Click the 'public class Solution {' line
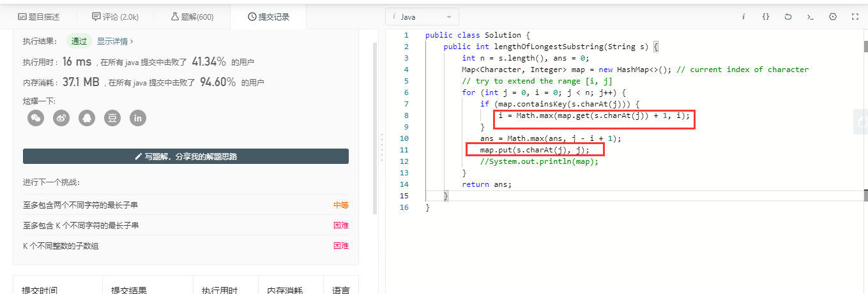 pos(478,35)
